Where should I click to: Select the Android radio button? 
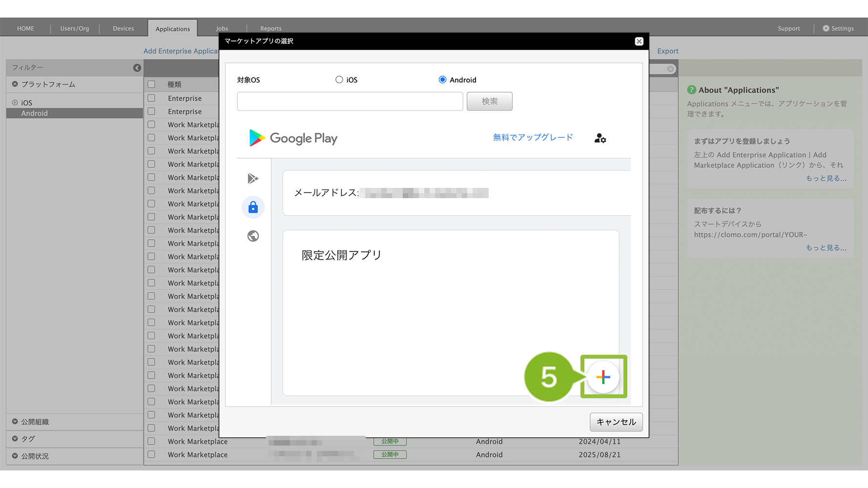tap(442, 80)
